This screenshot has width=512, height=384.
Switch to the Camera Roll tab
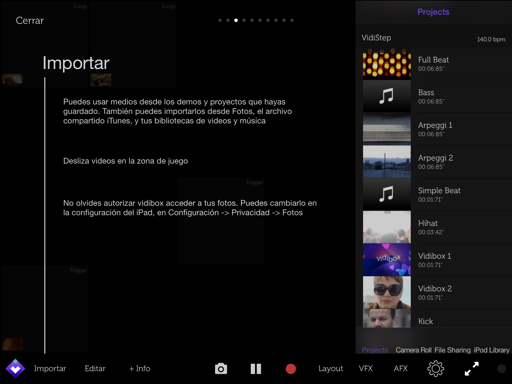click(x=414, y=350)
